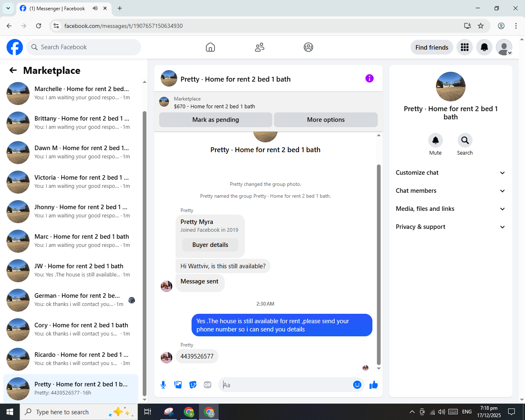
Task: Click the message text input Aa
Action: (286, 385)
